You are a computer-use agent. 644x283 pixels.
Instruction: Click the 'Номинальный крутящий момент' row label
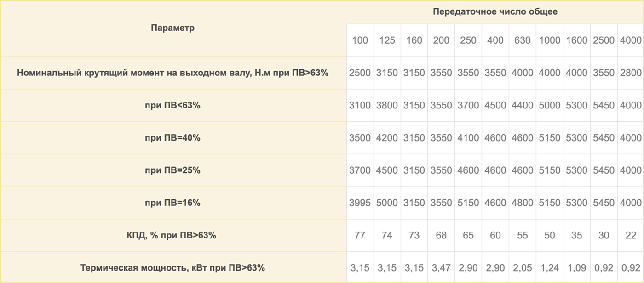coord(173,73)
